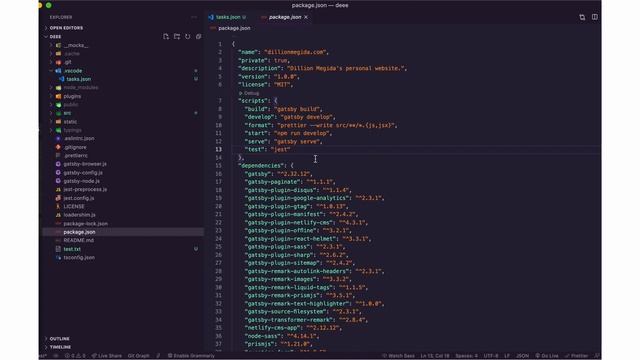Change indentation via Spaces: 4

point(466,356)
